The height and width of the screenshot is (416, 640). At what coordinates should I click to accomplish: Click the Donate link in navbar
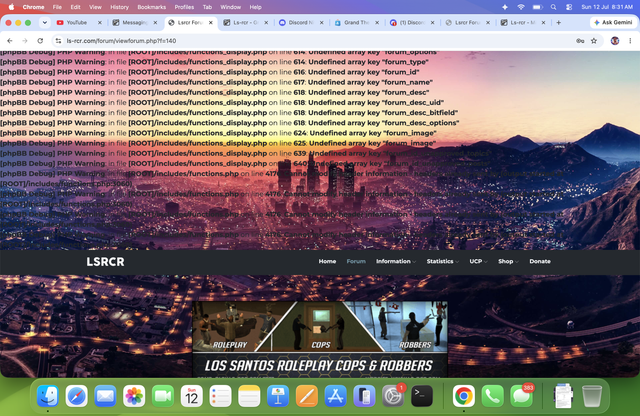coord(540,261)
